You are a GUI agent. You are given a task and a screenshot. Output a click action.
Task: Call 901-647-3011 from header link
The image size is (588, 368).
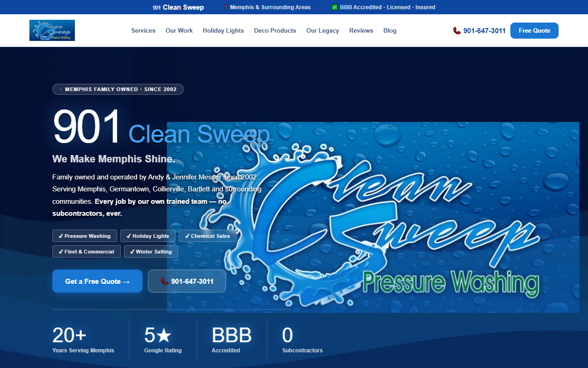(x=479, y=31)
